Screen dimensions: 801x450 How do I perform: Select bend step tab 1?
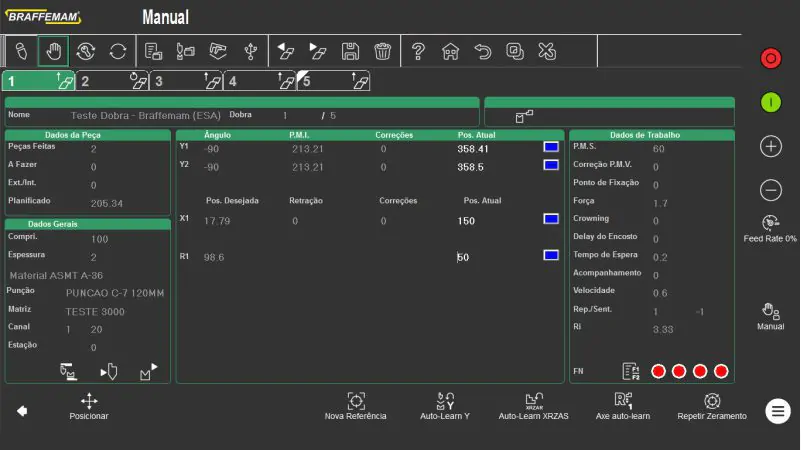coord(39,81)
